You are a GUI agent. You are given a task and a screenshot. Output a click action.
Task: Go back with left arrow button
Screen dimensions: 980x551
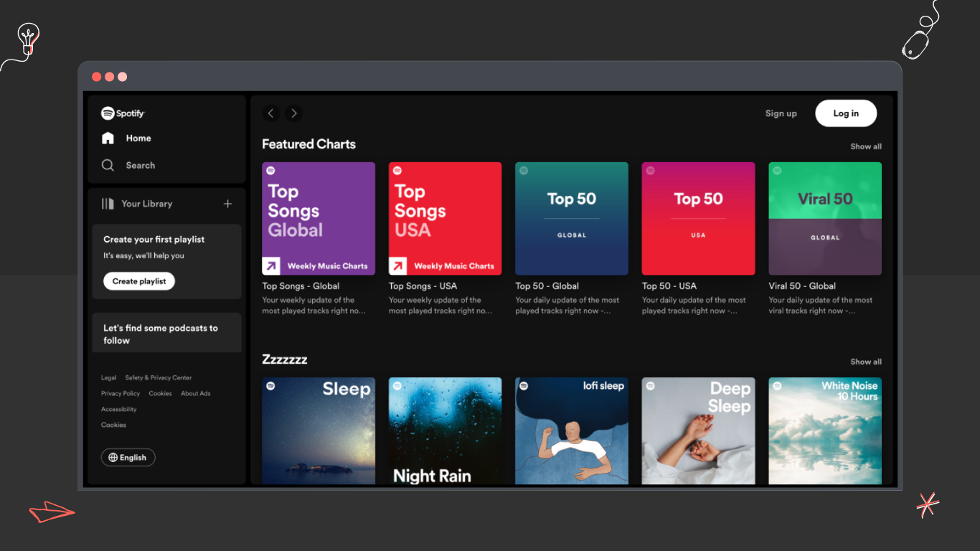point(270,113)
